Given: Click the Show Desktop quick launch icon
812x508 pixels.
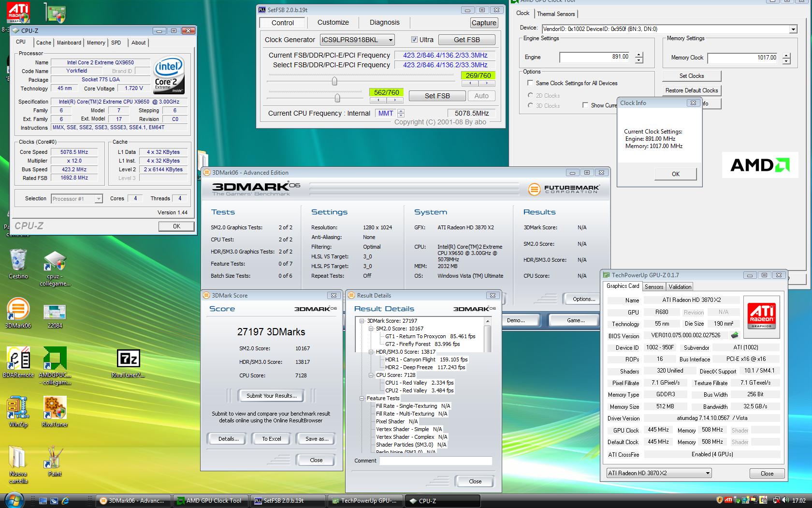Looking at the screenshot, I should coord(43,501).
